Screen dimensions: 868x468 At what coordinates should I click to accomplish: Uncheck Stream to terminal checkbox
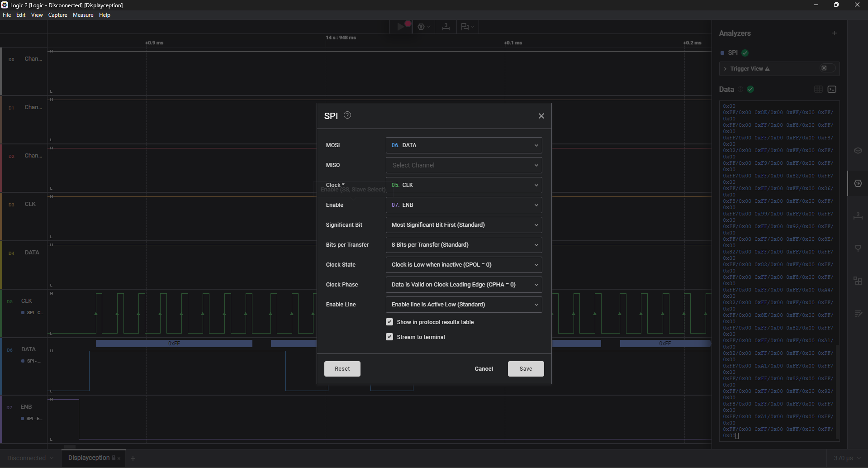[x=389, y=337]
